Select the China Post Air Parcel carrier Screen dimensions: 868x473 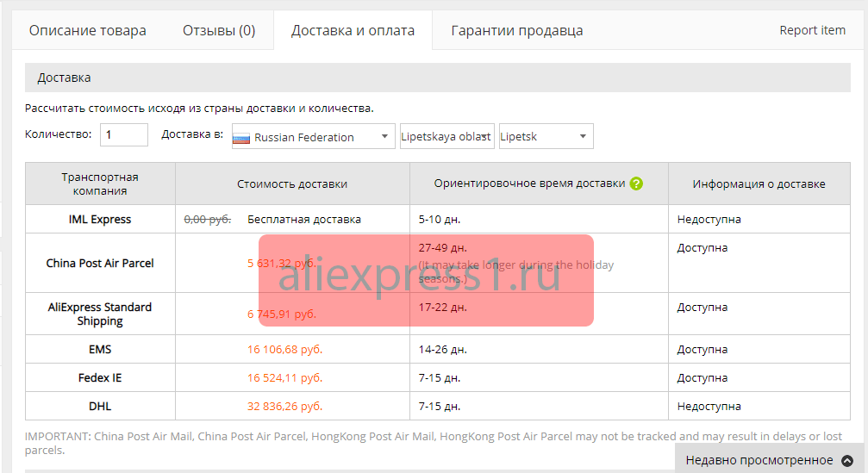click(100, 264)
